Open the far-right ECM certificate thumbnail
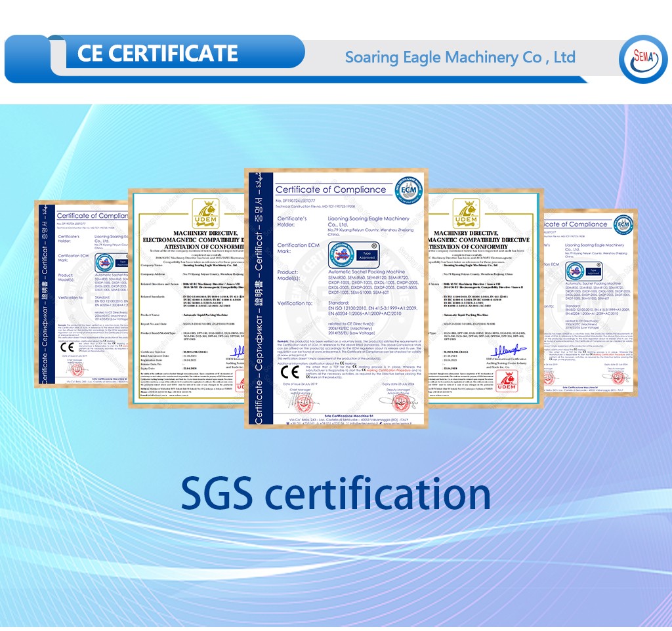Image resolution: width=672 pixels, height=631 pixels. (590, 302)
